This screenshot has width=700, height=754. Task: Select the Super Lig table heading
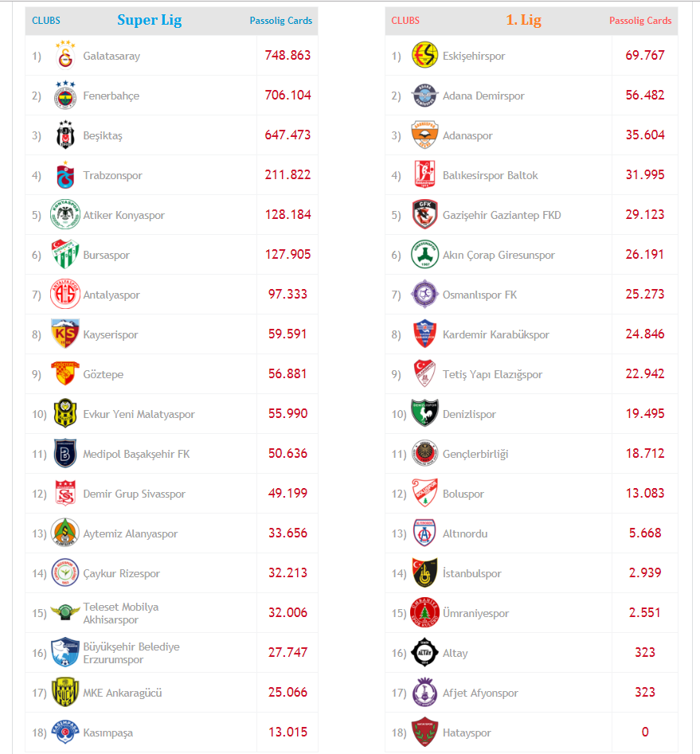click(149, 21)
